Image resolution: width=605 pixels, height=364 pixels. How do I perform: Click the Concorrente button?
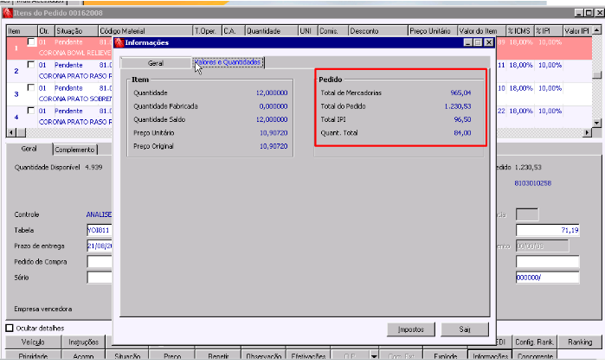click(x=535, y=356)
